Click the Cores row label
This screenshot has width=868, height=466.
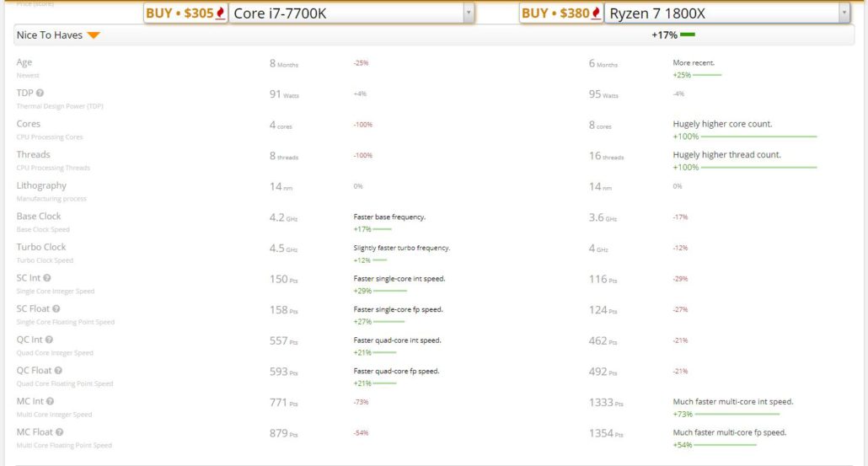[x=29, y=123]
